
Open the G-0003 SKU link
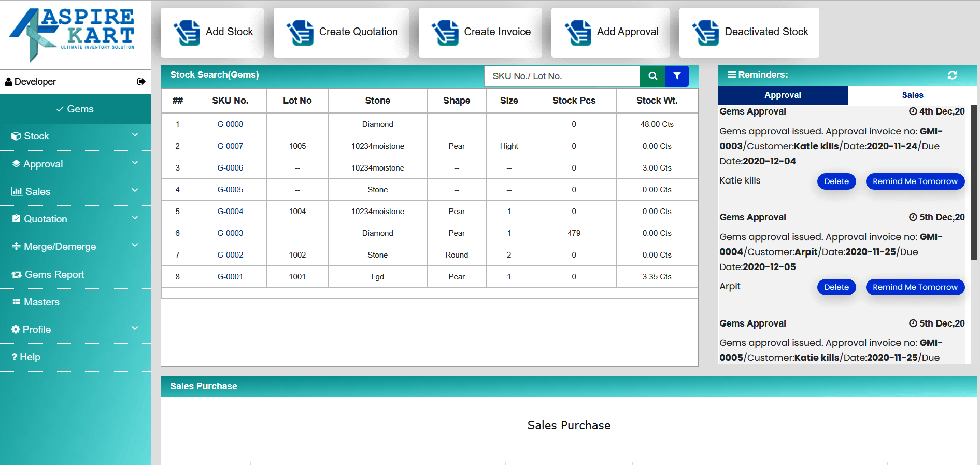pyautogui.click(x=230, y=233)
